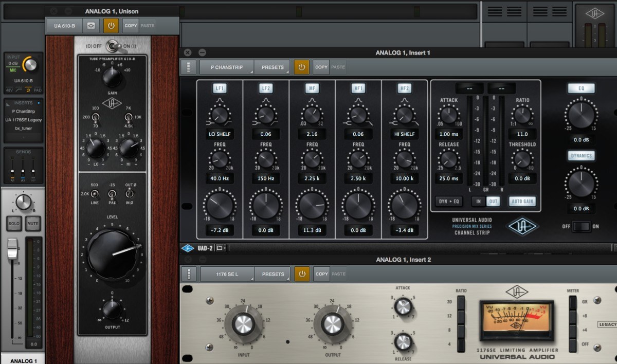Viewport: 617px width, 364px height.
Task: Click the 1176 INPUT knob
Action: click(x=243, y=323)
